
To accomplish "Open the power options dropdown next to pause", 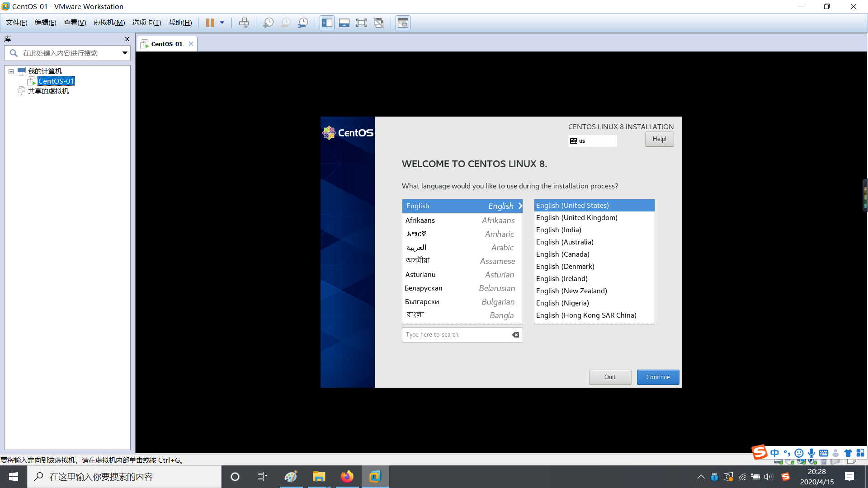I will (222, 23).
